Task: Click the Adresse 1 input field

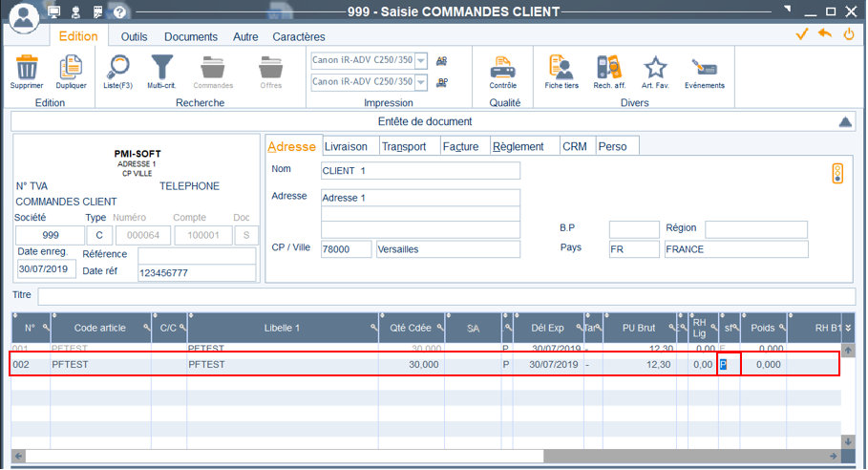Action: 420,198
